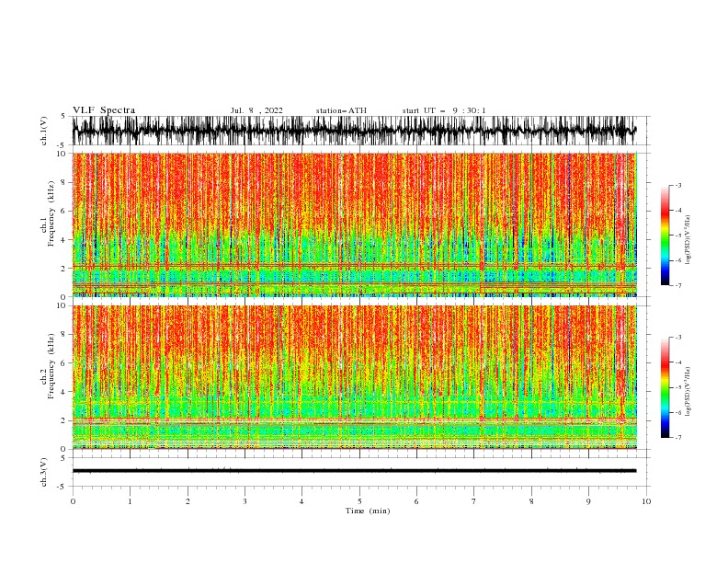This screenshot has width=728, height=563.
Task: Click time axis tick label "2"
Action: click(x=188, y=501)
